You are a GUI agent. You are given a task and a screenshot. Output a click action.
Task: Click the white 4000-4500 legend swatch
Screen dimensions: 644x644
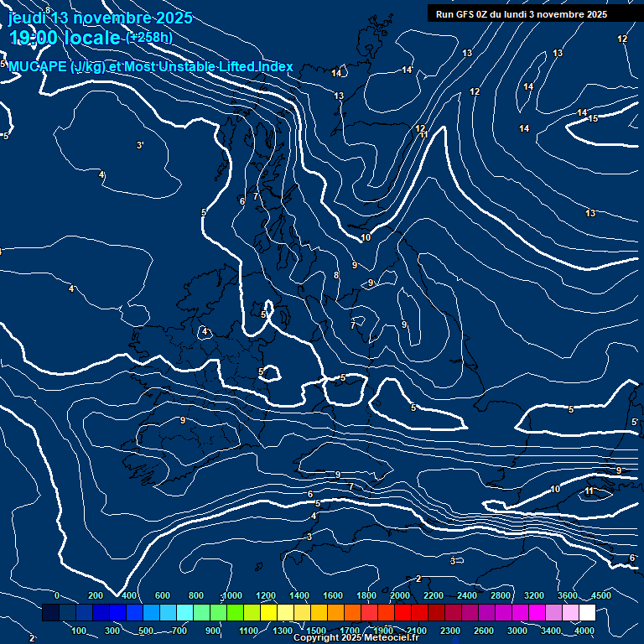tap(587, 612)
